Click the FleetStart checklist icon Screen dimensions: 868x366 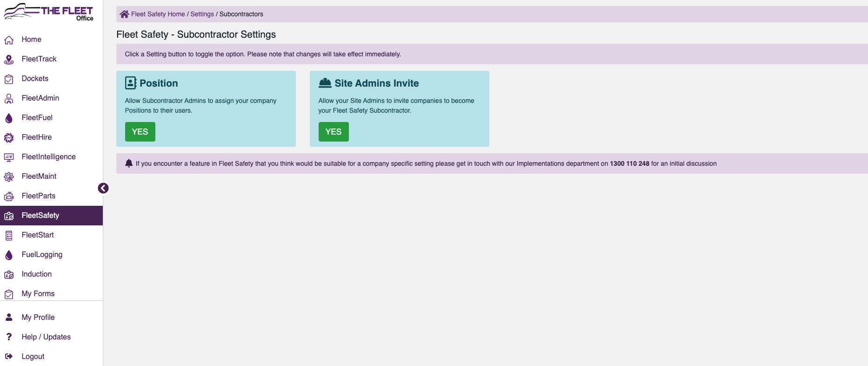click(9, 236)
